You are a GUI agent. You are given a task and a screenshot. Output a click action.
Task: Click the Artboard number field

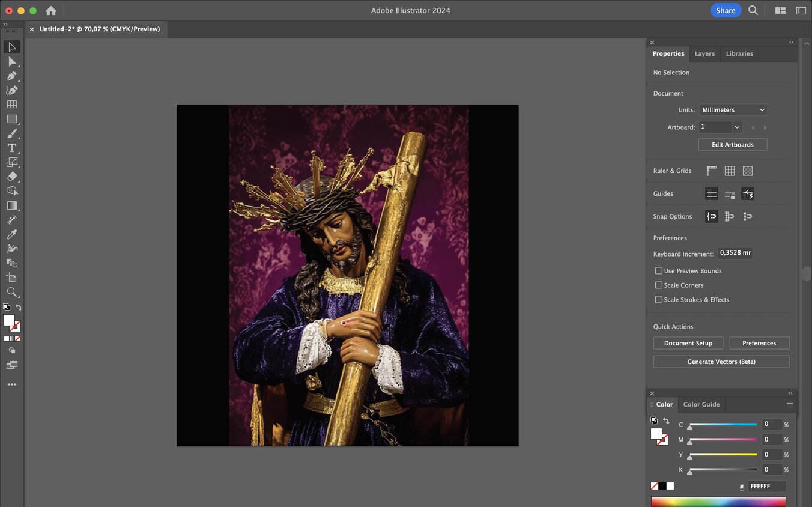(x=715, y=127)
